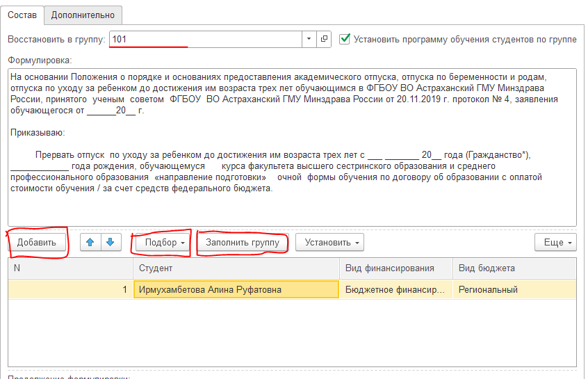Select row number 1 cell

[x=70, y=290]
